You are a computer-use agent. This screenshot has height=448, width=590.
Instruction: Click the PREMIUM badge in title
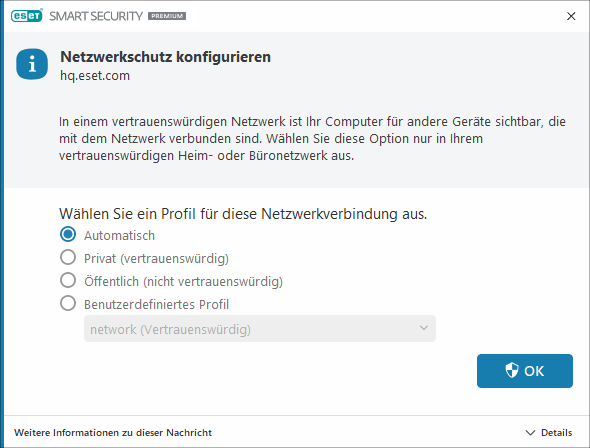click(x=167, y=16)
